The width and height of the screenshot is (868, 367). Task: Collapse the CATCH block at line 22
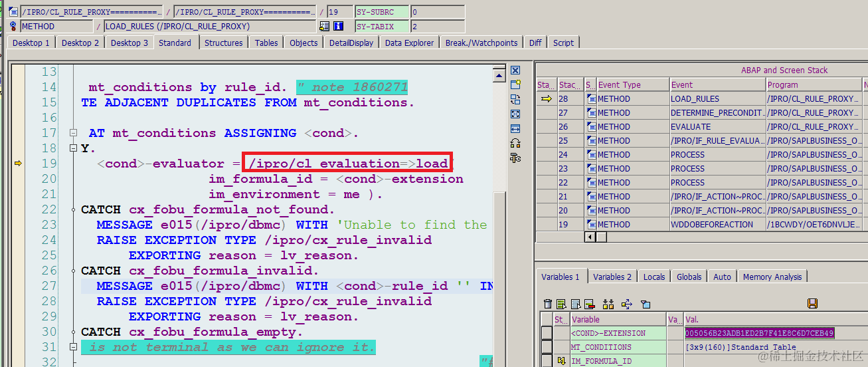73,210
